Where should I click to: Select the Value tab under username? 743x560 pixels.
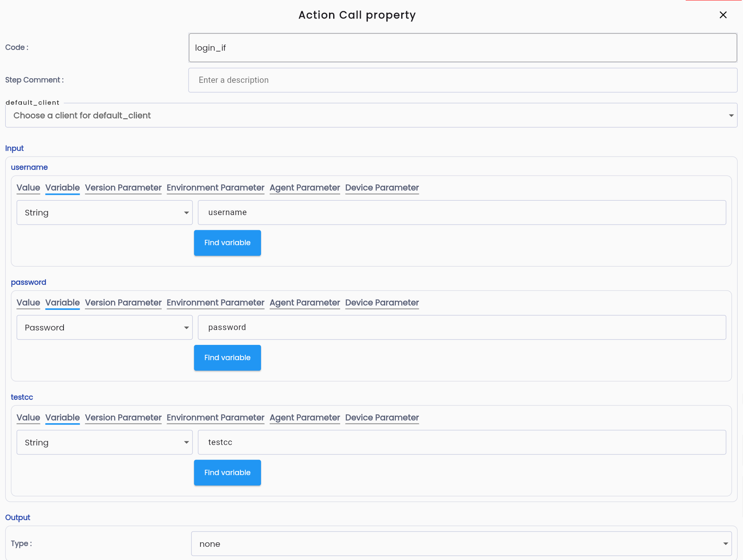click(28, 188)
